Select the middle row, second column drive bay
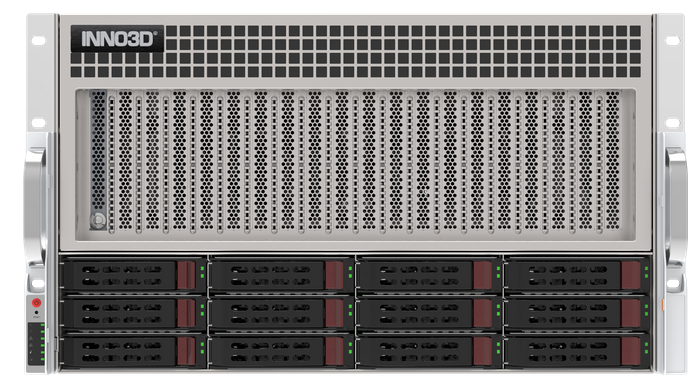700x390 pixels. pyautogui.click(x=281, y=313)
